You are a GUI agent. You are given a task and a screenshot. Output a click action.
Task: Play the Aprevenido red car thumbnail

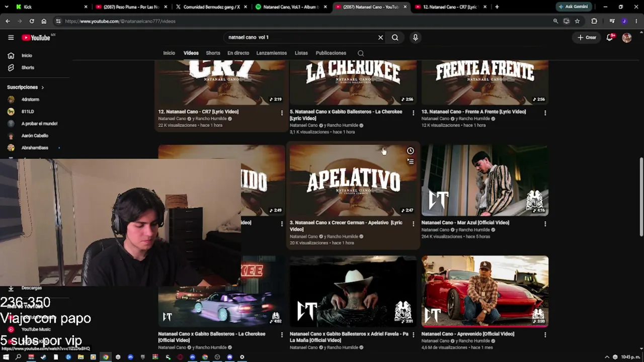485,291
